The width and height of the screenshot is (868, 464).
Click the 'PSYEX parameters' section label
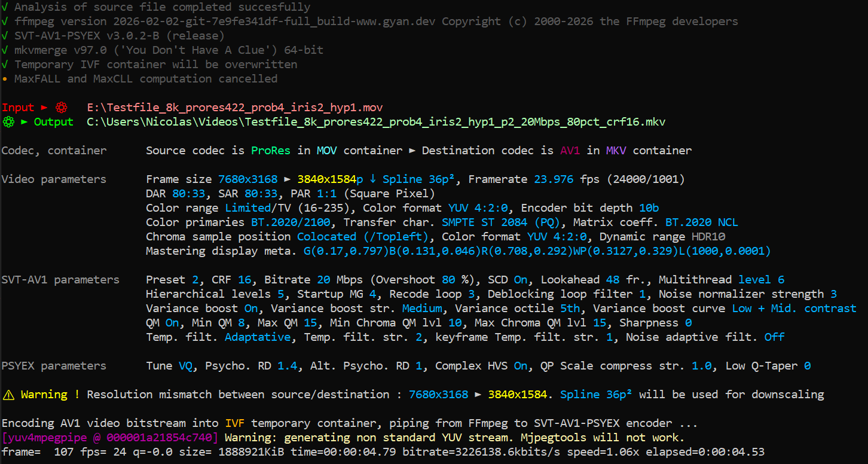54,366
